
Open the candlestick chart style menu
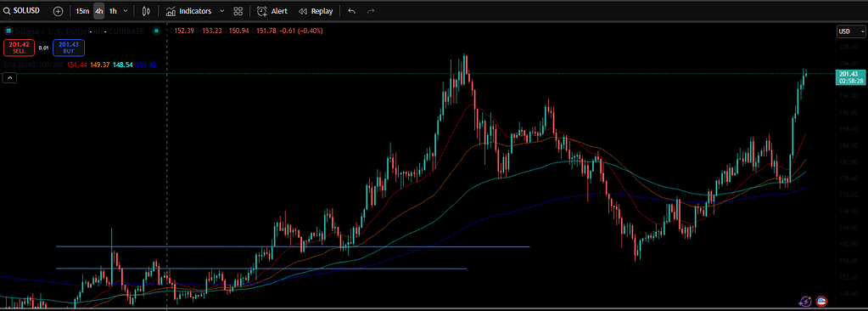(146, 11)
